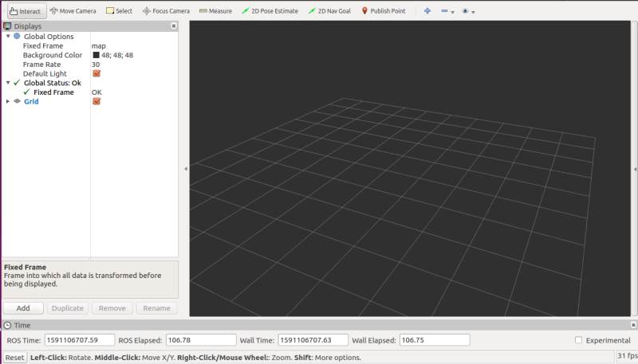
Task: Choose the Select tool
Action: 119,11
